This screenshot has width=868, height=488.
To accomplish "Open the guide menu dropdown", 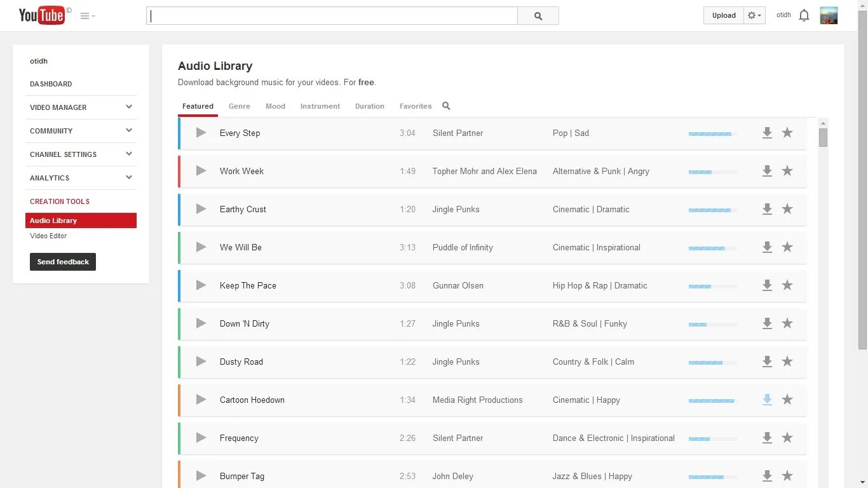I will click(88, 16).
